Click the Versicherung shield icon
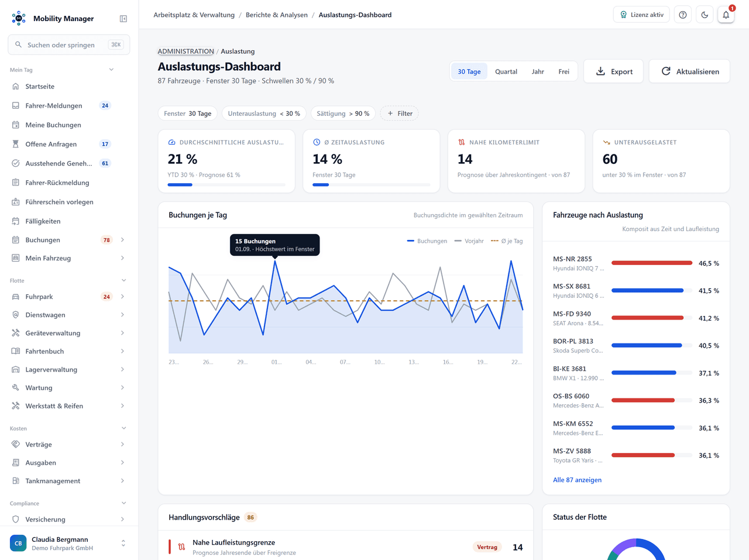 coord(16,520)
